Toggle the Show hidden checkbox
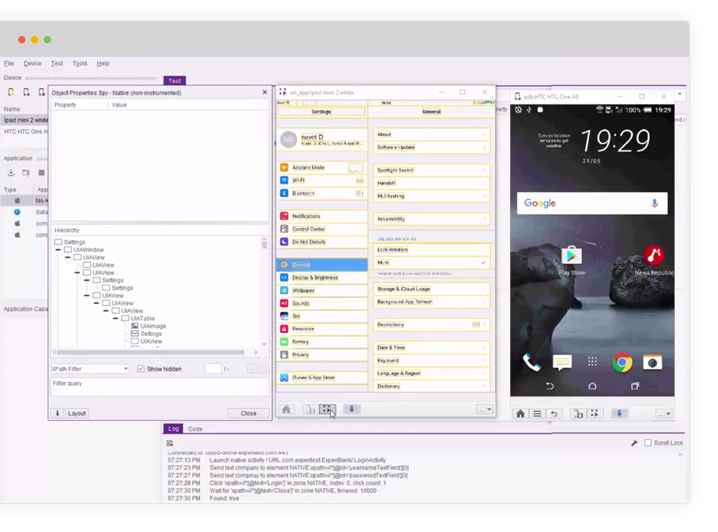The width and height of the screenshot is (718, 532). tap(141, 369)
